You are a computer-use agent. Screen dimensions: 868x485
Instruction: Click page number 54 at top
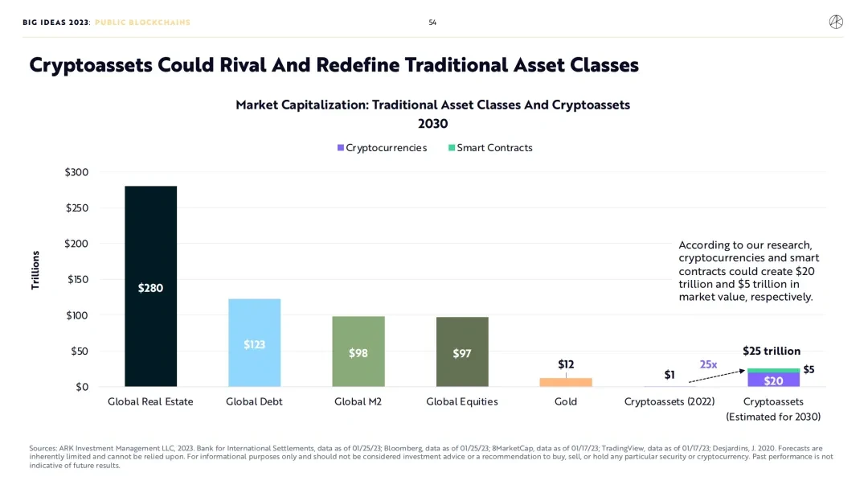pos(432,23)
